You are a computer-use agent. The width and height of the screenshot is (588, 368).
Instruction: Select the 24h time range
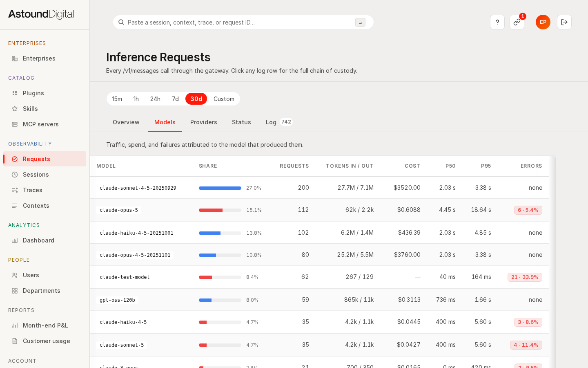tap(155, 99)
